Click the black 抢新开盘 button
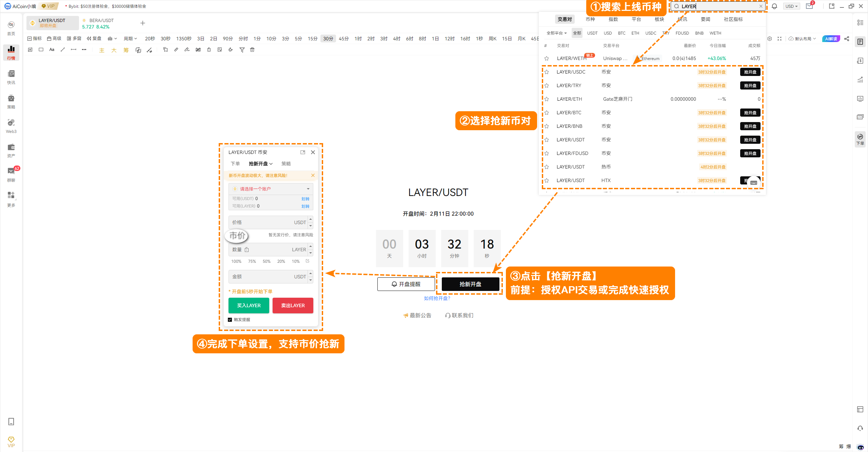This screenshot has width=868, height=452. pos(470,284)
